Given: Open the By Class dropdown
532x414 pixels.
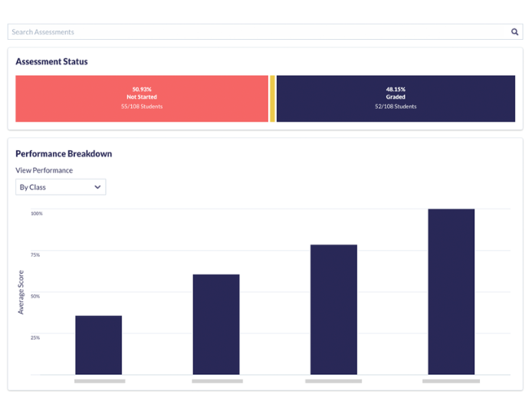Looking at the screenshot, I should coord(61,187).
